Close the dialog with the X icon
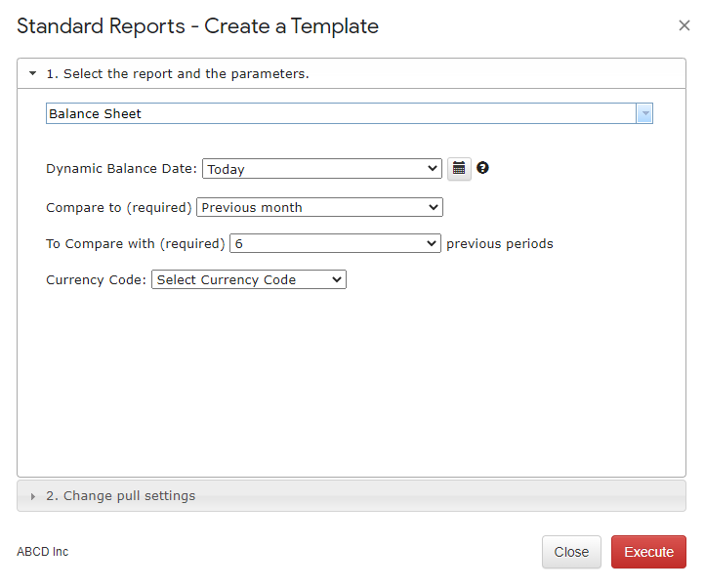The image size is (705, 588). click(x=684, y=25)
